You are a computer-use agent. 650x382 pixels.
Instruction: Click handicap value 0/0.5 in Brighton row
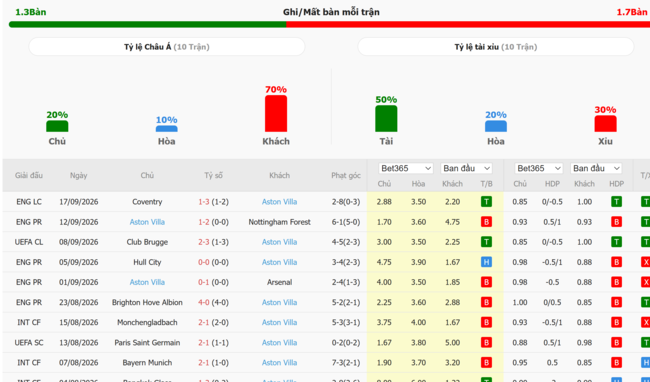coord(552,302)
